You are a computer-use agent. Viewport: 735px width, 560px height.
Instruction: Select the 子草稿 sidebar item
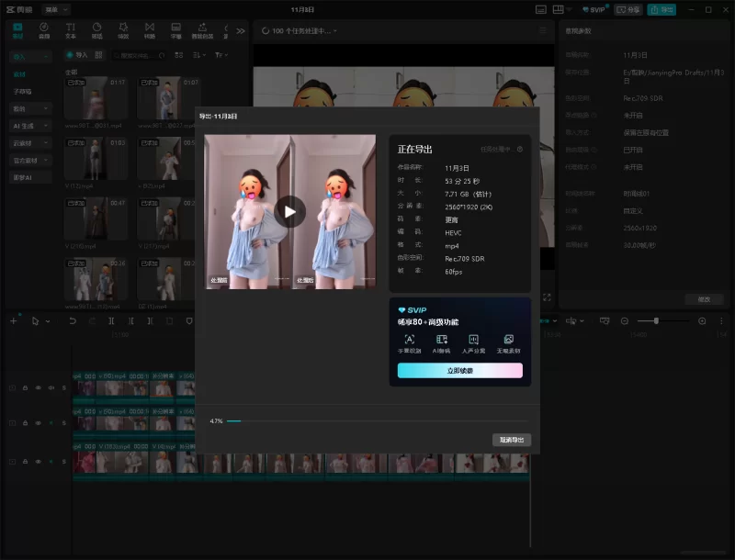[23, 91]
